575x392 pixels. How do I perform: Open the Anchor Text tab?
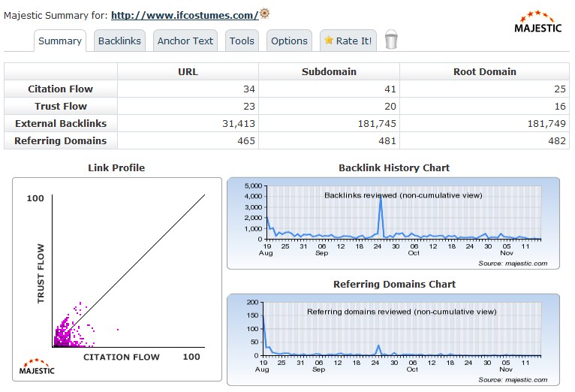click(185, 41)
